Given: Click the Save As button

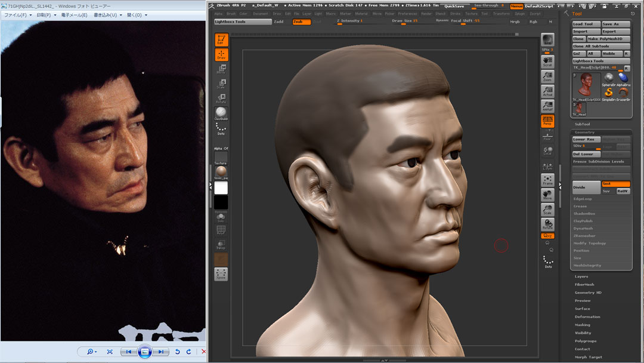Looking at the screenshot, I should (615, 24).
